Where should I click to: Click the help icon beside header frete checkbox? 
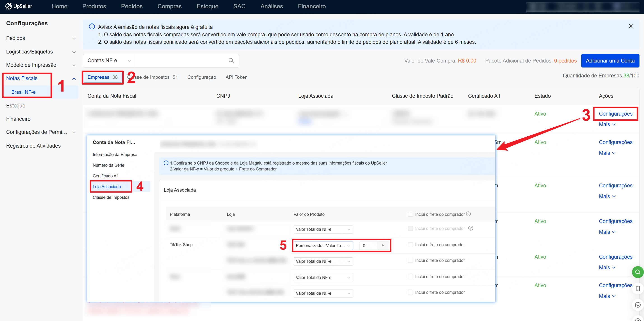(469, 214)
